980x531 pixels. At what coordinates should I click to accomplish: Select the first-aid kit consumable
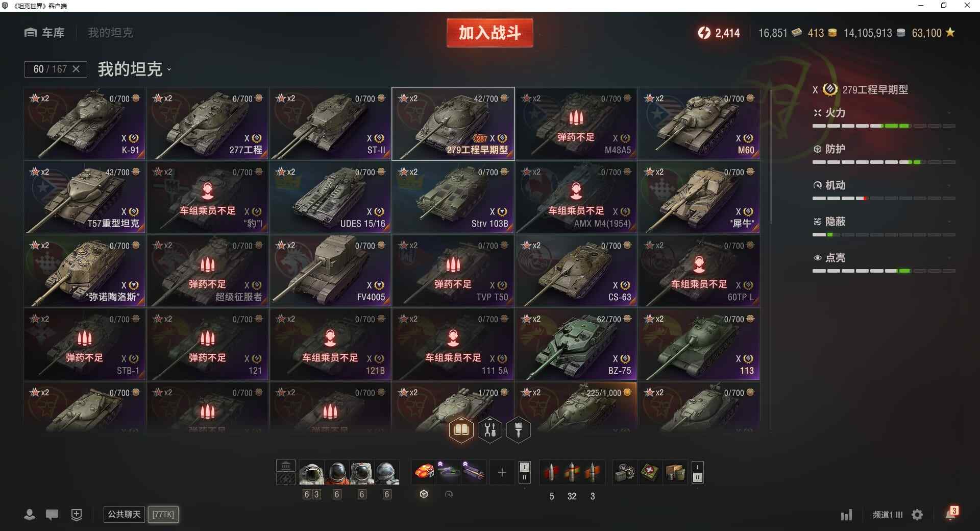[x=649, y=472]
